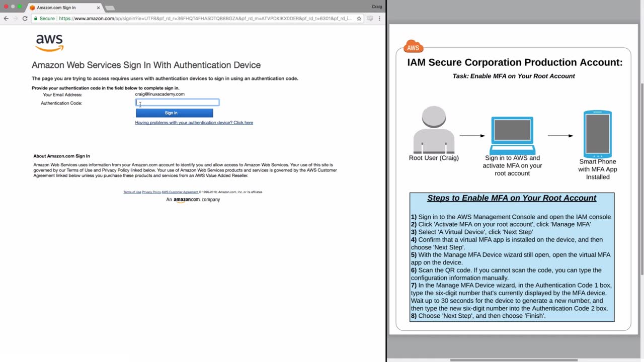The height and width of the screenshot is (362, 644).
Task: Click the green Secure padlock indicator
Action: [x=44, y=19]
